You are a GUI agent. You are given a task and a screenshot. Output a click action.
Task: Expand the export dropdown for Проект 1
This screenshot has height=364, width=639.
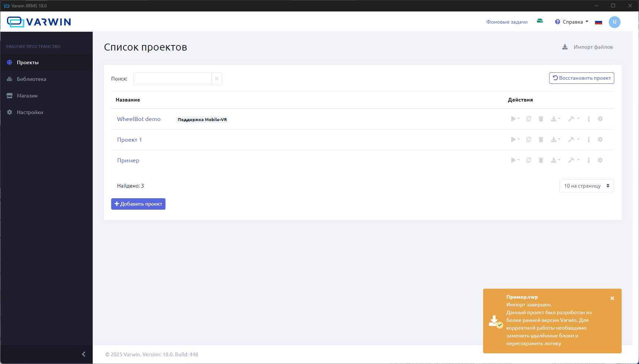pos(556,140)
